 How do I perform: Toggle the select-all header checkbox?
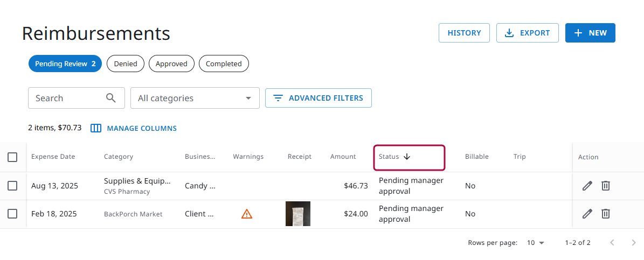coord(12,157)
